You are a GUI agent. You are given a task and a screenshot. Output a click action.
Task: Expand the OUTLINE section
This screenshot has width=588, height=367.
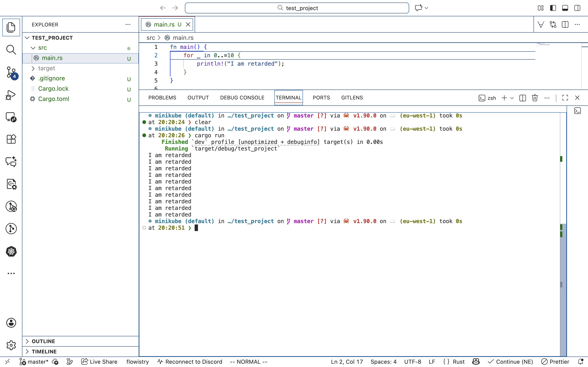click(x=43, y=341)
